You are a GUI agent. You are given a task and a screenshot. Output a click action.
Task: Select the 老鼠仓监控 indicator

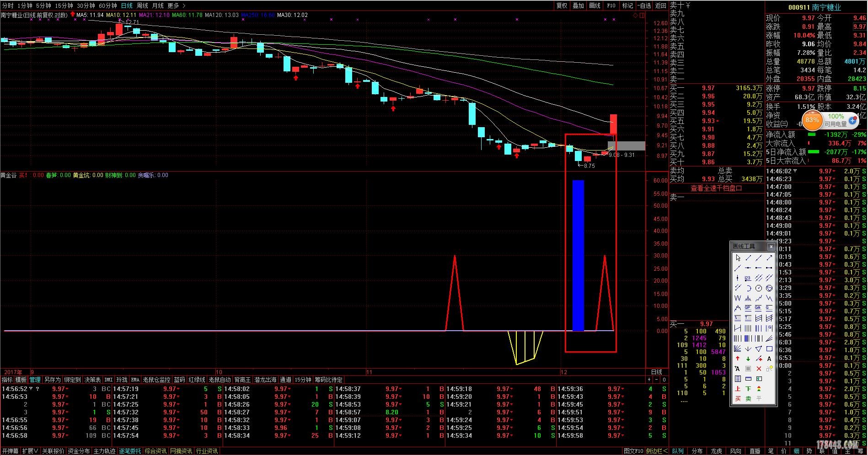pos(156,380)
